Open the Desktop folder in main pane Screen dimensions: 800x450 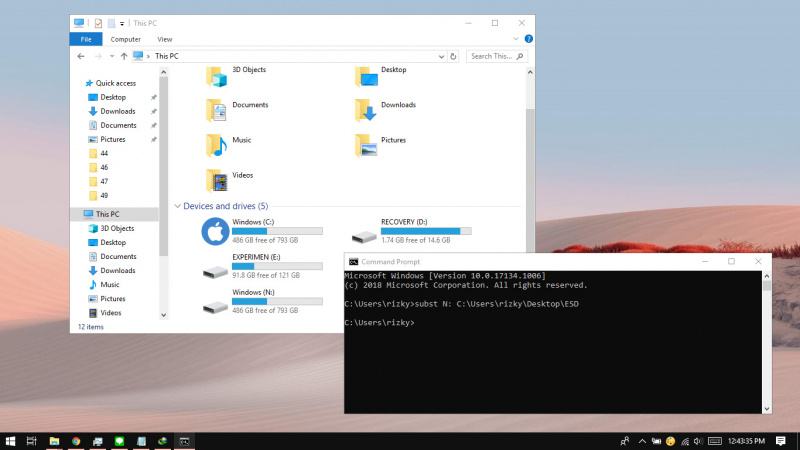366,78
